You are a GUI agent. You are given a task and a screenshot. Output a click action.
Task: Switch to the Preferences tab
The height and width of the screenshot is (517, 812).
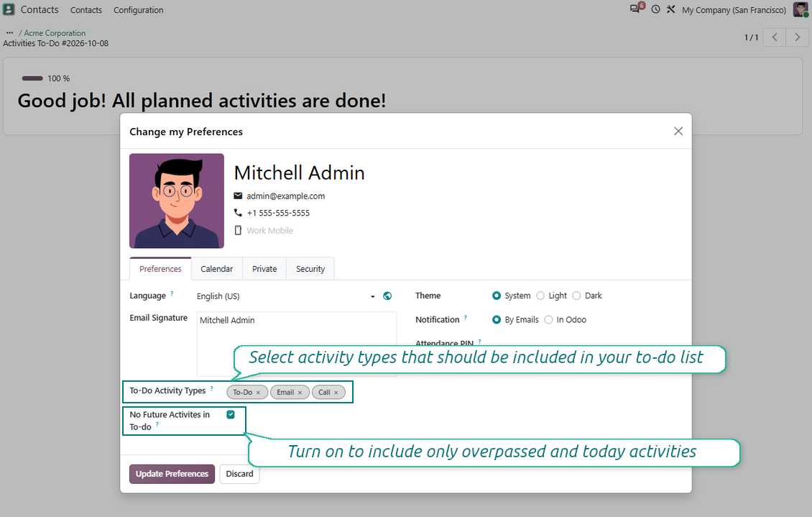pyautogui.click(x=160, y=269)
